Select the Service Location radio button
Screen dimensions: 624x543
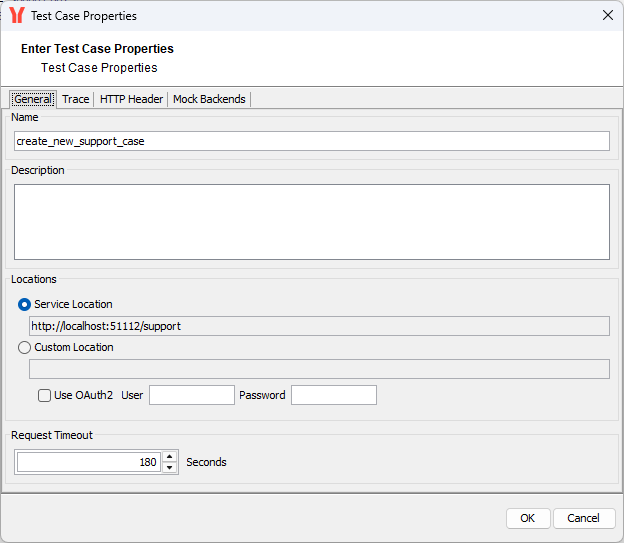coord(25,304)
